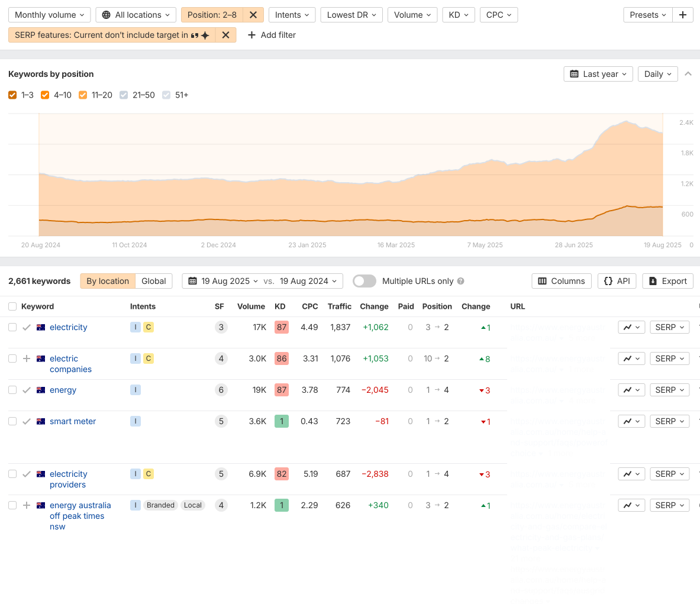
Task: Collapse the Keywords by position chart
Action: click(x=688, y=74)
